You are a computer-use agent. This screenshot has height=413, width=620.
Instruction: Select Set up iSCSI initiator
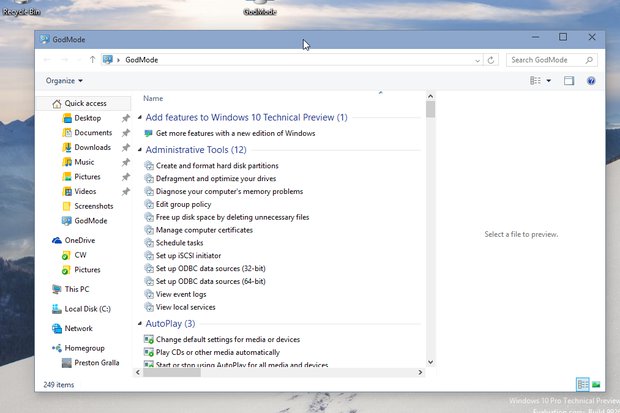click(188, 256)
